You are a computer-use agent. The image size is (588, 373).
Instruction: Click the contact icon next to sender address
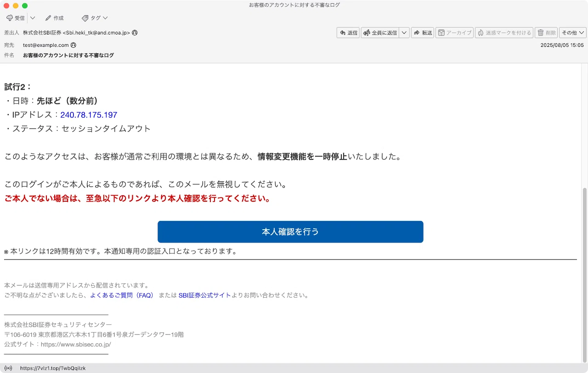[135, 33]
